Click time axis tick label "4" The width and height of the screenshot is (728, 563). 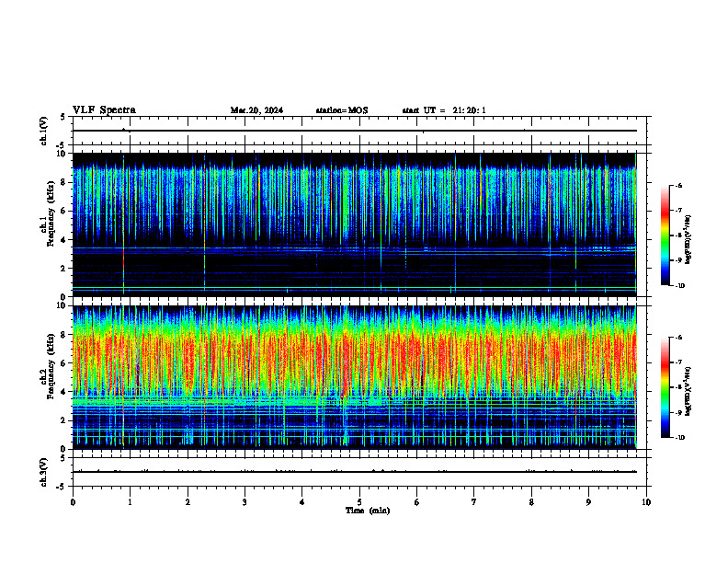pos(302,502)
